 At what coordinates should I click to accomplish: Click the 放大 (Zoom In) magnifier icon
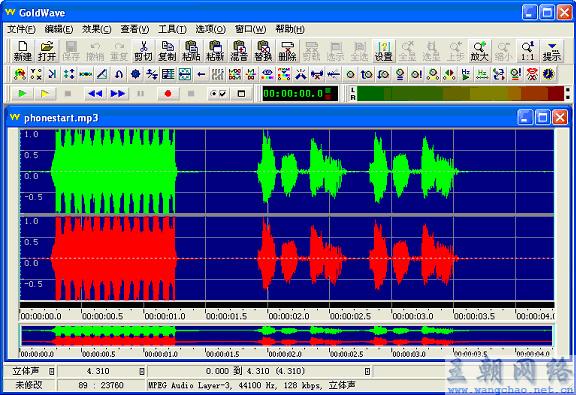pyautogui.click(x=479, y=51)
